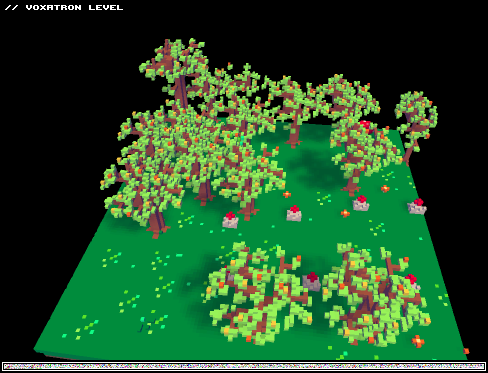Select the second stone block from the left
488x373 pixels.
pos(294,213)
